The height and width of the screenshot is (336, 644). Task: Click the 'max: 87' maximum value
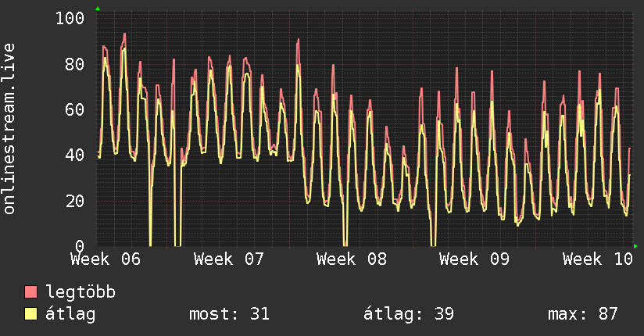(x=583, y=314)
